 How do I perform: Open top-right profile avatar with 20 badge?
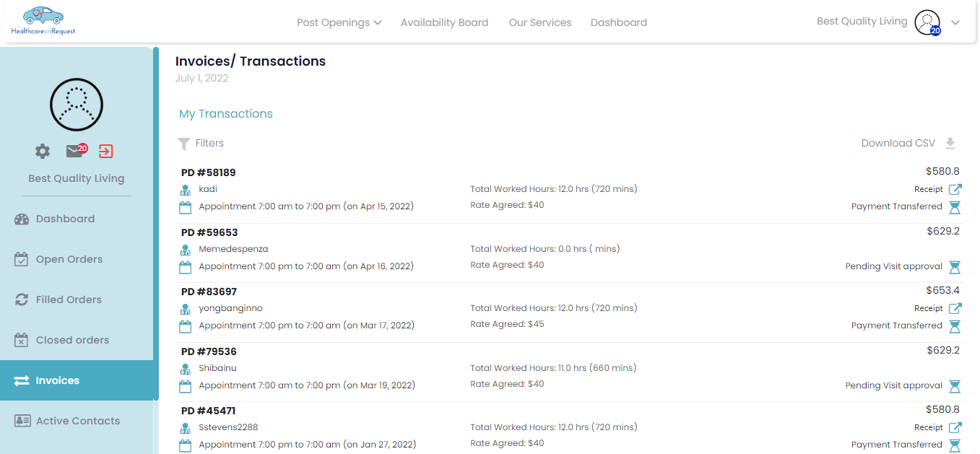[x=927, y=22]
